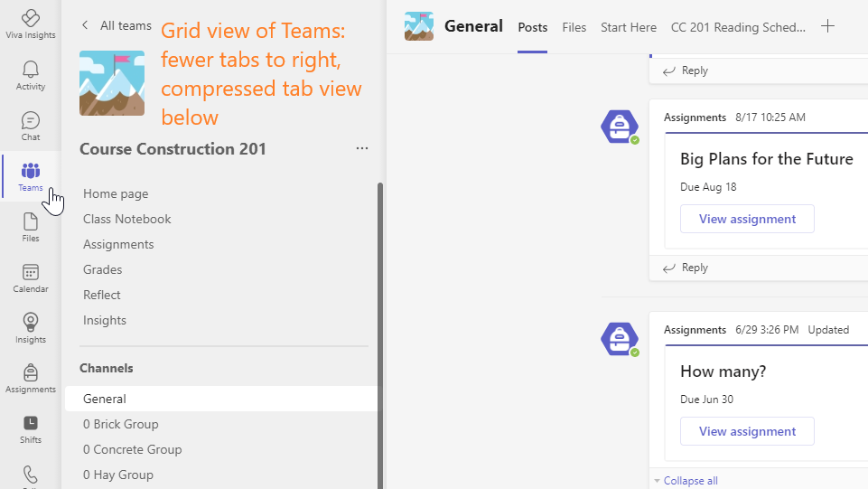Open Reflect in the team list
This screenshot has width=868, height=489.
tap(101, 296)
